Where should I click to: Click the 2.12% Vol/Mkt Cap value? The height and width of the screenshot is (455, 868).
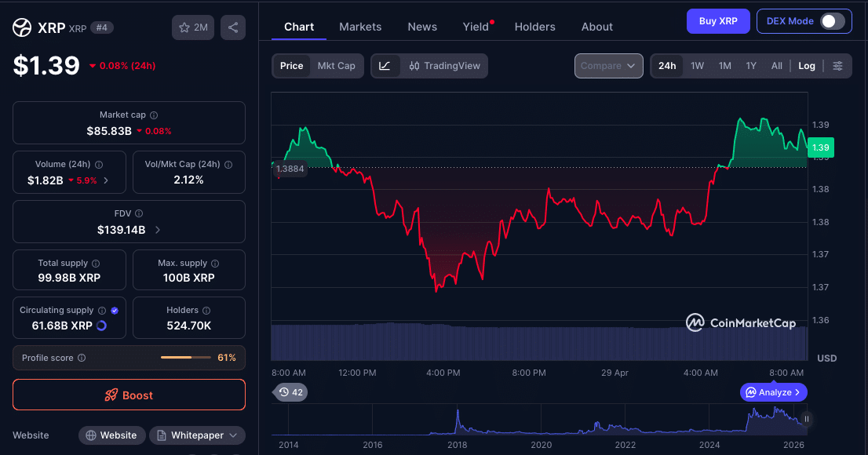tap(189, 180)
